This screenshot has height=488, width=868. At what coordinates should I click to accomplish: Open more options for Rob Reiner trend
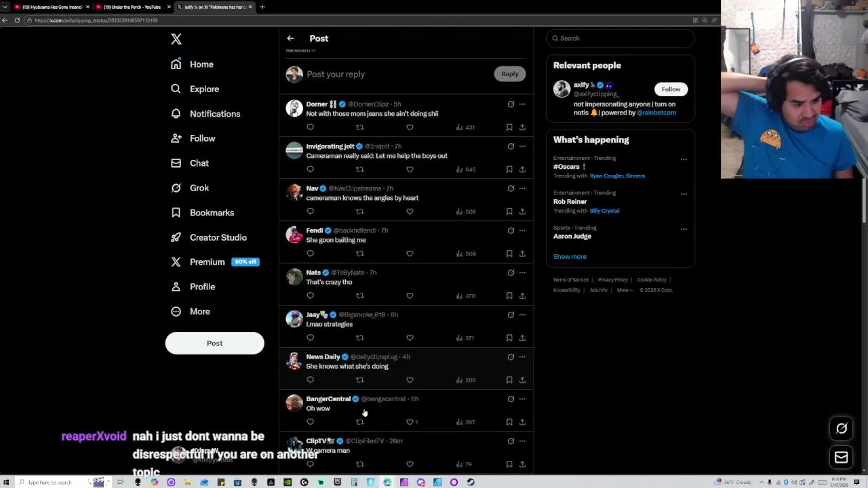[684, 194]
